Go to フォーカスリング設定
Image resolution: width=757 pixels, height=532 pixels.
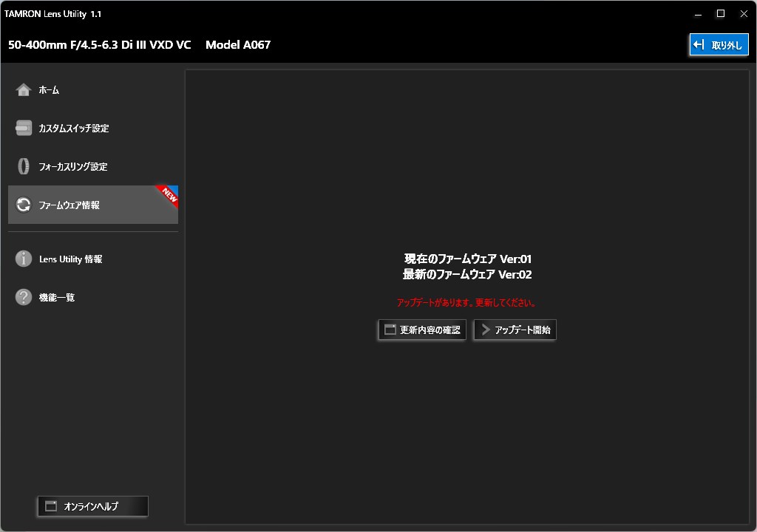(93, 166)
